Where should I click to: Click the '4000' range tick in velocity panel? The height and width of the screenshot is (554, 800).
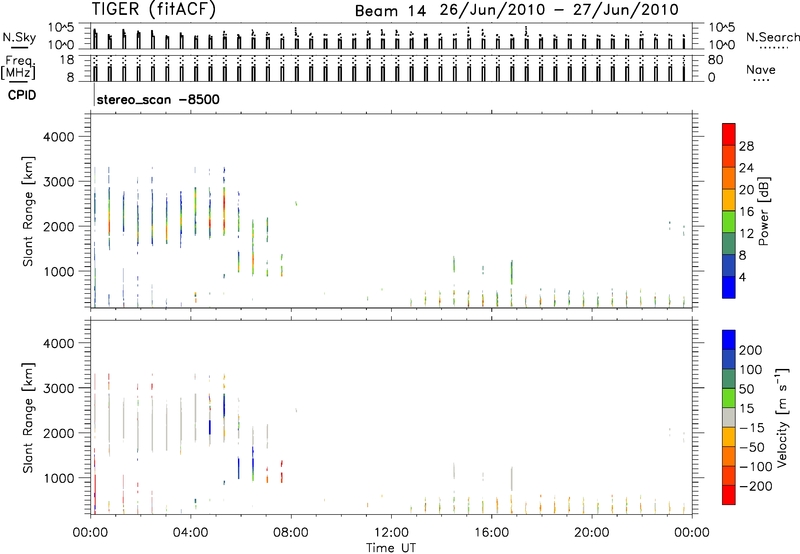58,343
